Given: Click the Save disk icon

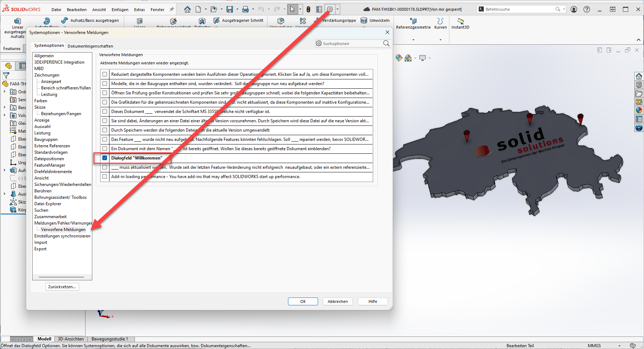Looking at the screenshot, I should (x=230, y=9).
